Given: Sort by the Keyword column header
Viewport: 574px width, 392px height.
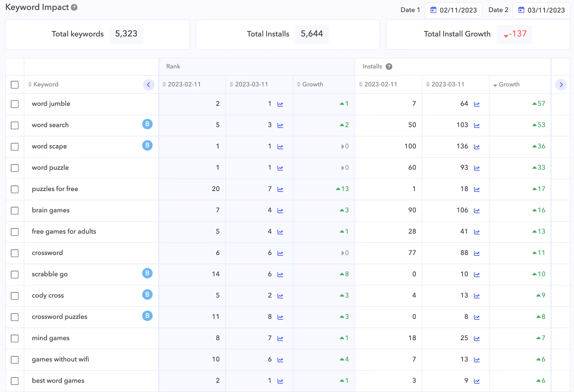Looking at the screenshot, I should (x=46, y=84).
